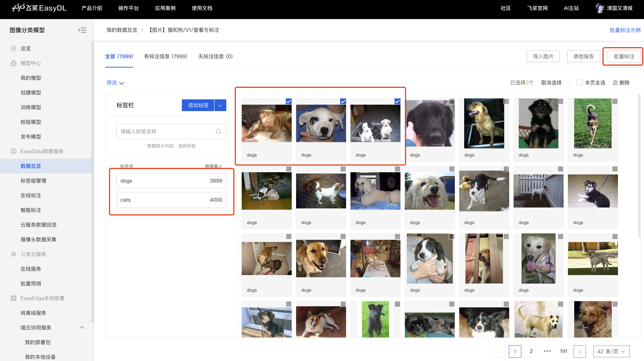Viewport: 644px width, 361px height.
Task: Click the previous page arrow in pagination
Action: pyautogui.click(x=499, y=351)
